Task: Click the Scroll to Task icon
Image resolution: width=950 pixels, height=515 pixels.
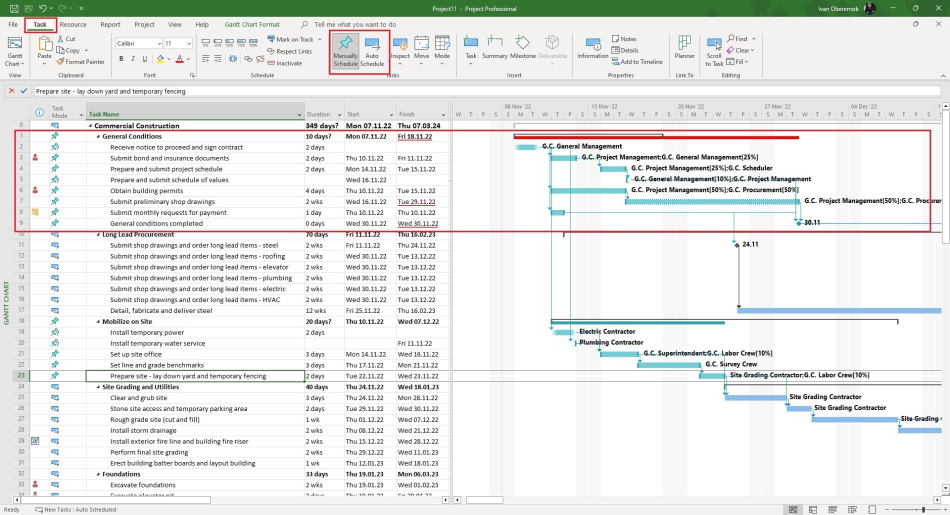Action: (714, 49)
